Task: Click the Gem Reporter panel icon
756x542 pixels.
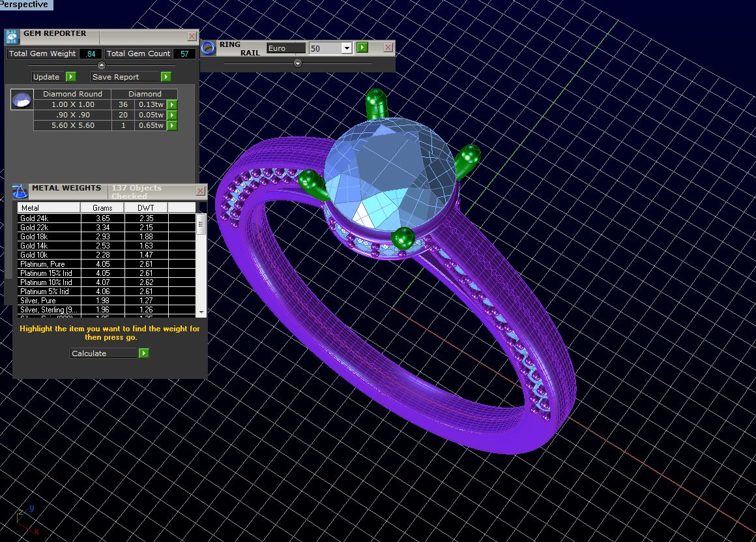Action: pyautogui.click(x=12, y=37)
